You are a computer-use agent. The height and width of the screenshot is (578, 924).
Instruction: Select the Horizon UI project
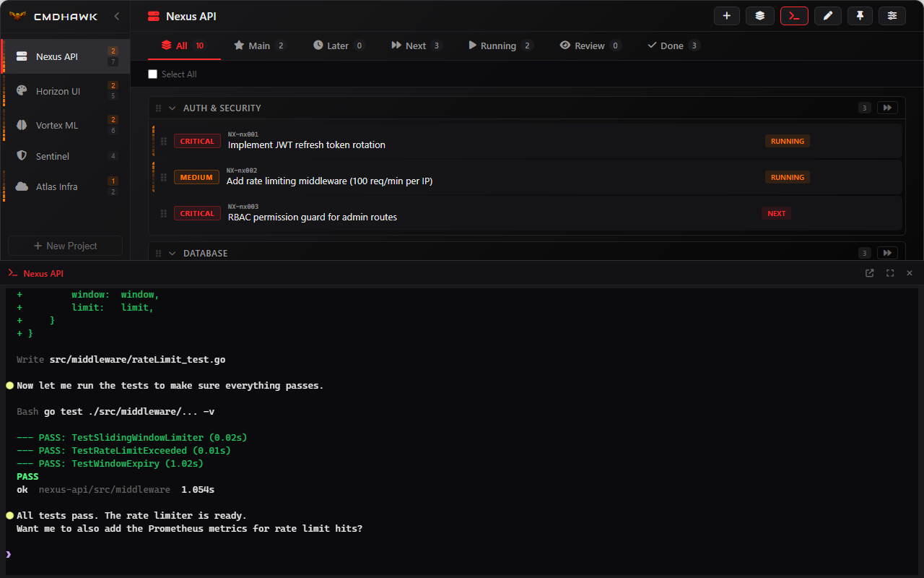[58, 91]
